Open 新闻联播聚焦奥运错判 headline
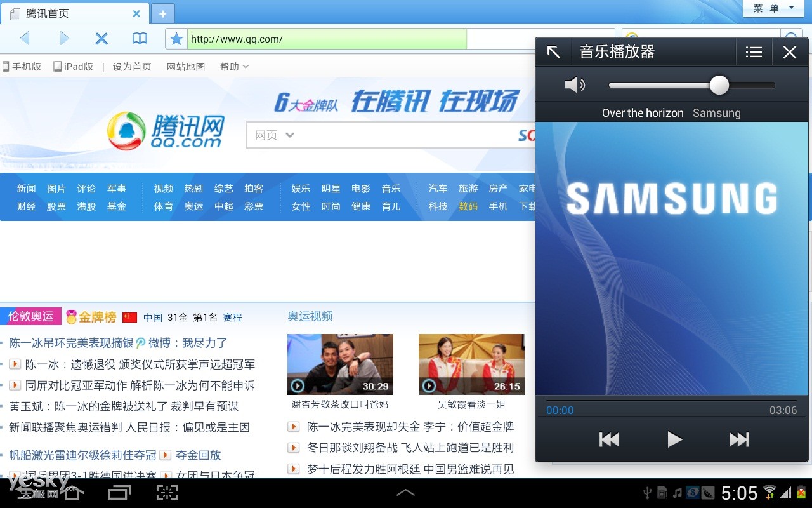Screen dimensions: 812x508 (129, 427)
